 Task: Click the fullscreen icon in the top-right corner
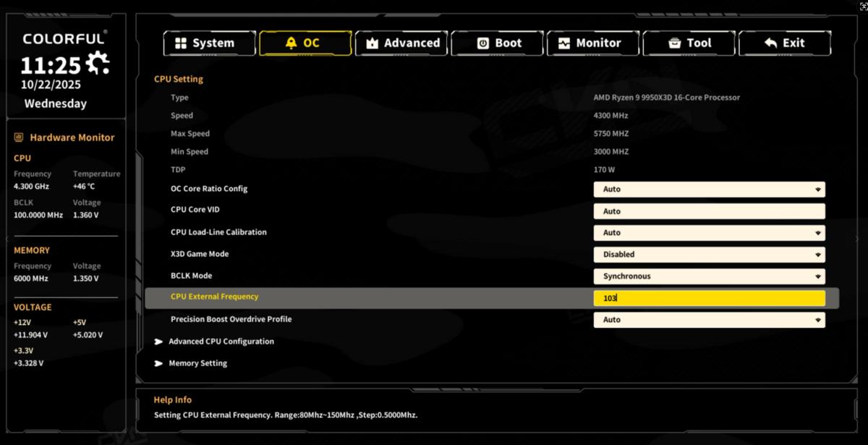(862, 5)
